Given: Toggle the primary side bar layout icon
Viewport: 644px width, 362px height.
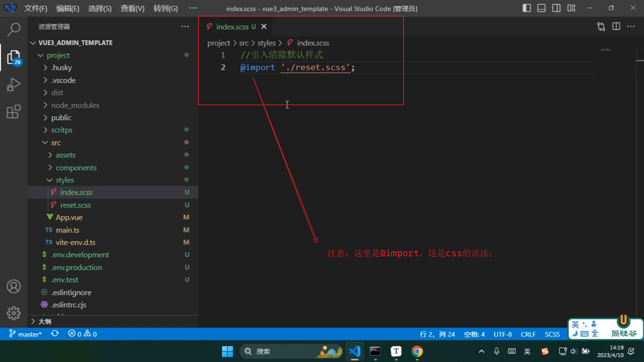Looking at the screenshot, I should click(527, 8).
